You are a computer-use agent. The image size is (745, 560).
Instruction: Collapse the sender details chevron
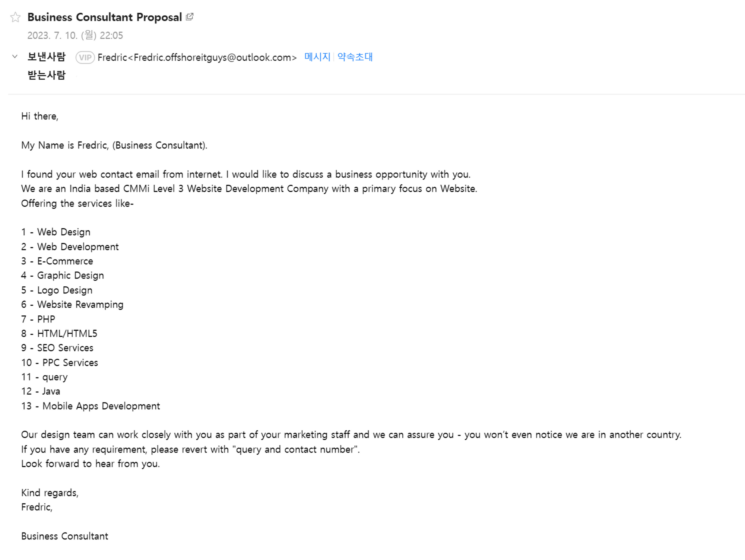click(15, 57)
